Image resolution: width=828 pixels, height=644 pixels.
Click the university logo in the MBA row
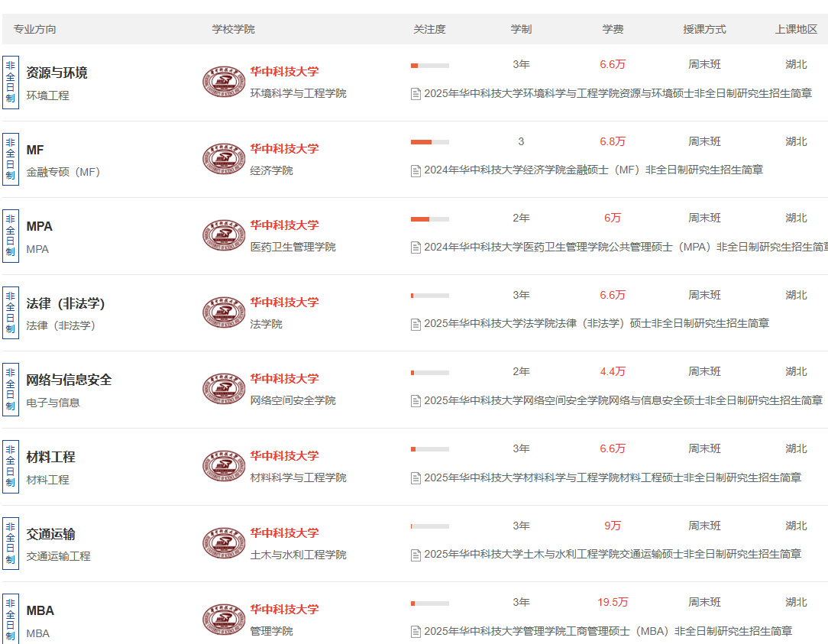[224, 620]
